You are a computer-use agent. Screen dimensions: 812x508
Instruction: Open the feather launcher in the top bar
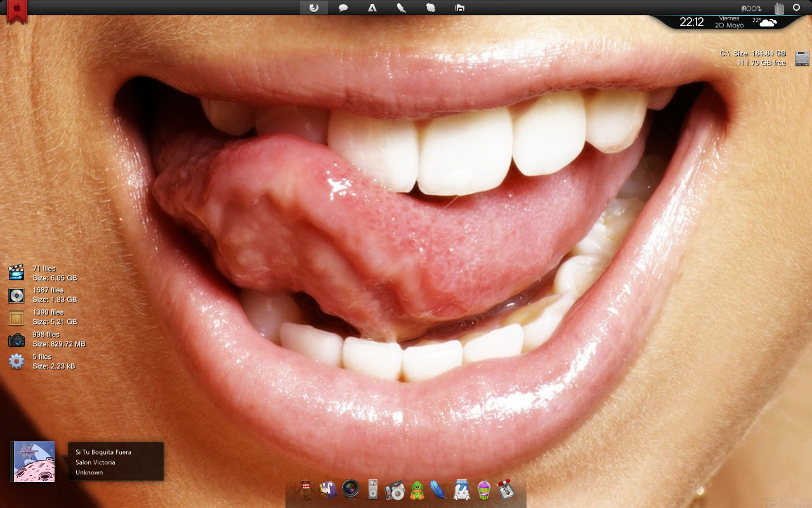401,8
